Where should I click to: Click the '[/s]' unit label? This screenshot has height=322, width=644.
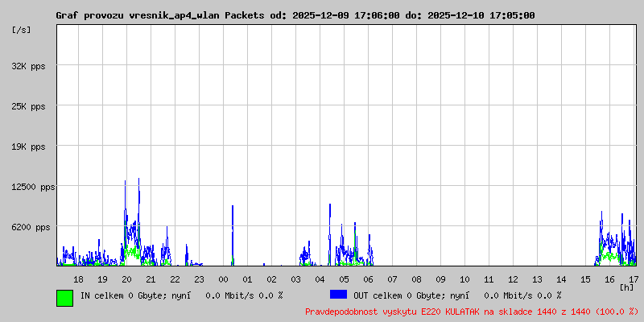(22, 30)
